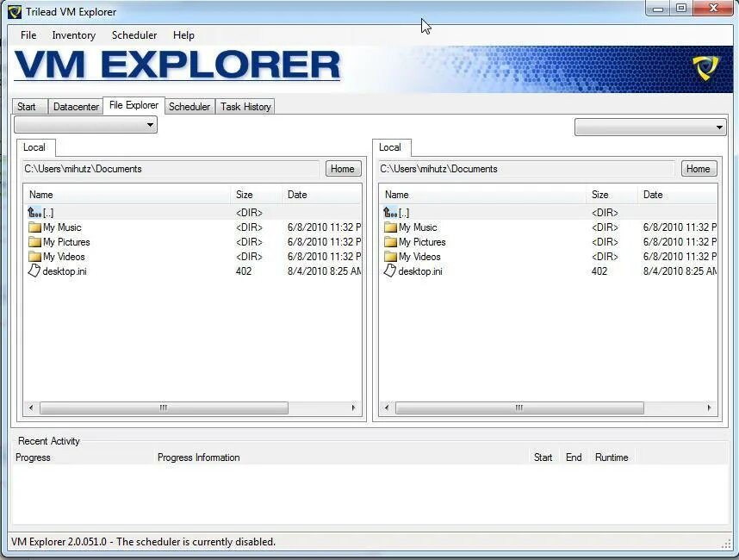
Task: Click the 8/4/2010 date in right pane
Action: click(680, 271)
